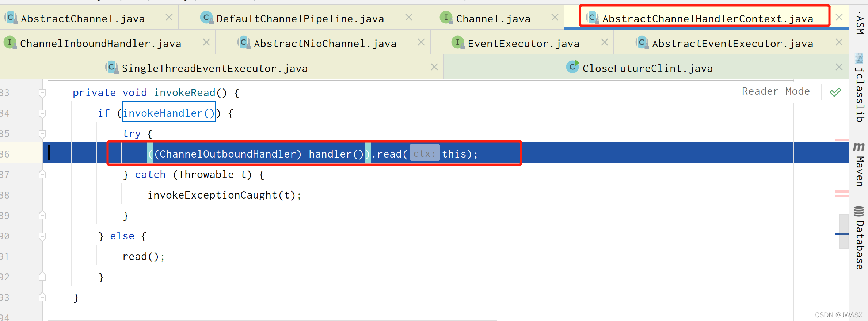Click interface icon of Channel.java
This screenshot has height=321, width=868.
446,17
